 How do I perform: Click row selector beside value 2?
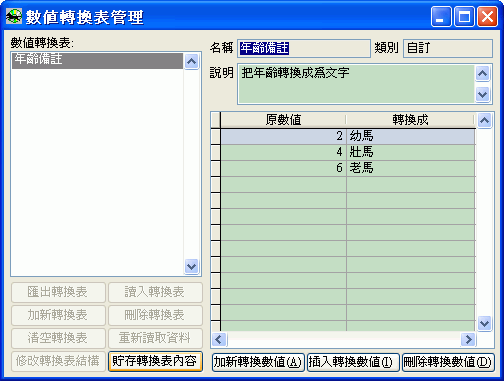point(216,136)
